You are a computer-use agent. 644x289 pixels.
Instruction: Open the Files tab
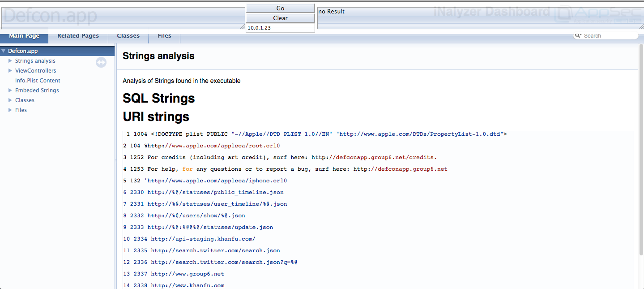[x=164, y=36]
